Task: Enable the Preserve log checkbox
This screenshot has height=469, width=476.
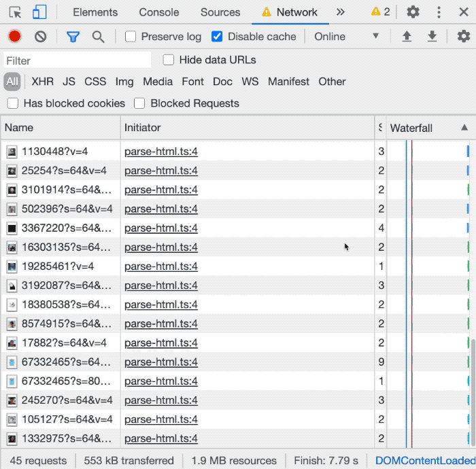Action: [131, 37]
